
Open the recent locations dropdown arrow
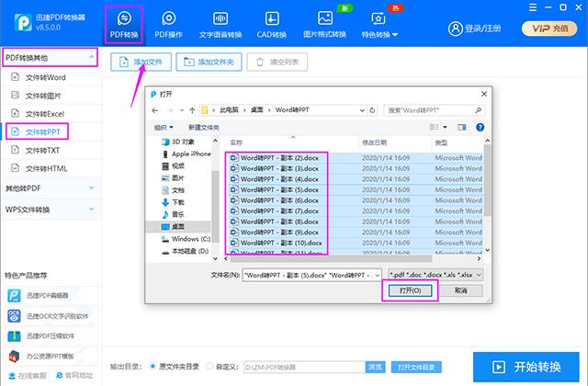182,110
